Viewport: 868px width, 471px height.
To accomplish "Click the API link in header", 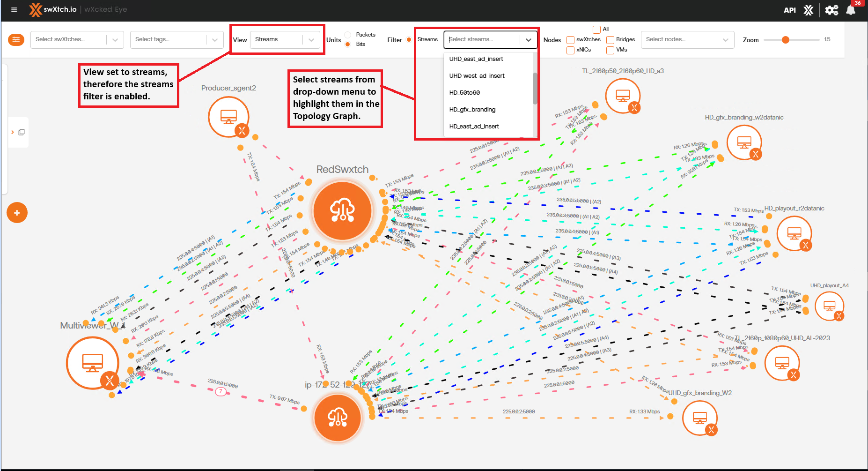I will tap(789, 10).
